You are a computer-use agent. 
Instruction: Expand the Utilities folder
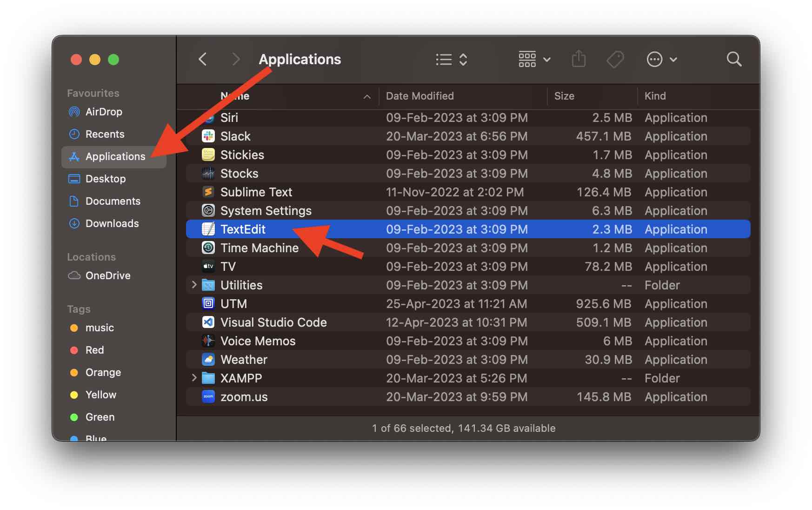[x=194, y=285]
